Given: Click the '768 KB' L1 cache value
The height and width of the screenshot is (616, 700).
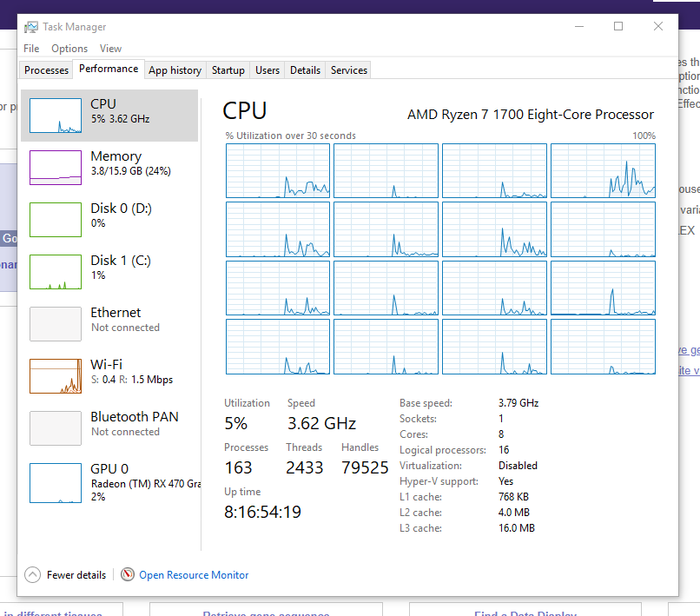Looking at the screenshot, I should click(513, 497).
